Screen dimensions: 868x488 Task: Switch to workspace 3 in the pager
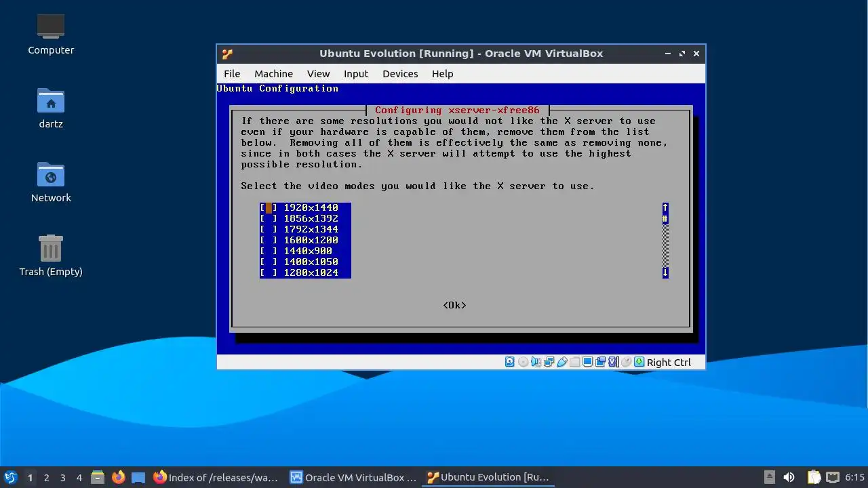[x=62, y=478]
